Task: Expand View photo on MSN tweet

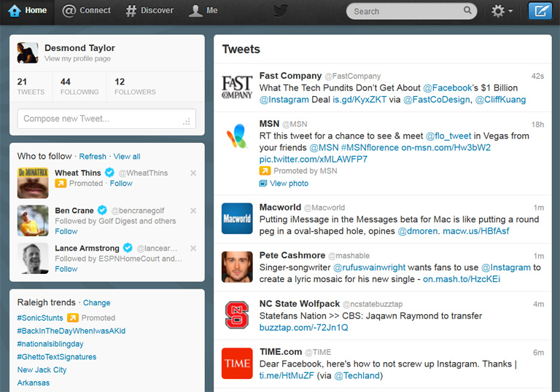Action: pos(284,184)
